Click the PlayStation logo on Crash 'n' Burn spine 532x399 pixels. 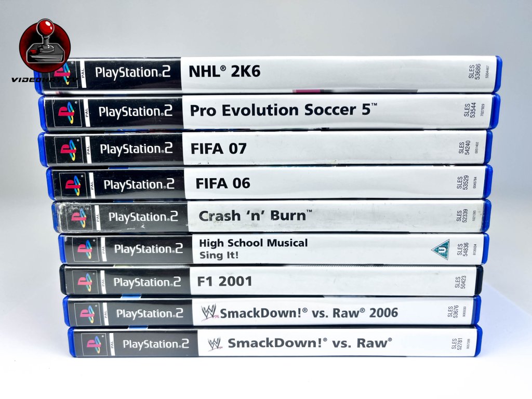point(79,218)
